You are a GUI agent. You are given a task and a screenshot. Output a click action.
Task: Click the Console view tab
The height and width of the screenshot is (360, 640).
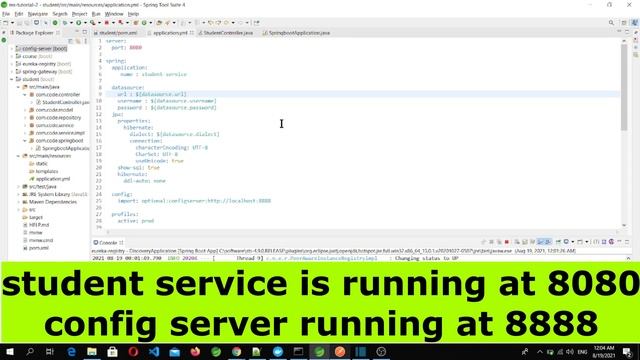click(108, 242)
